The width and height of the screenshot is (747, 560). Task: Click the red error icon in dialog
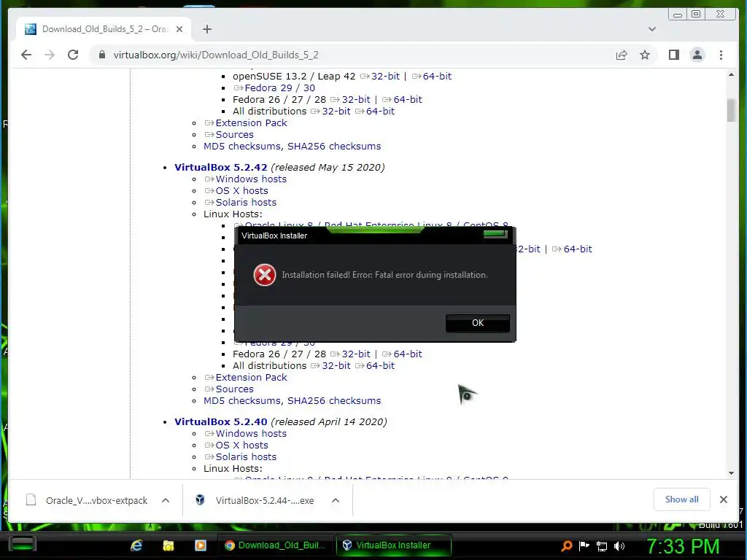pyautogui.click(x=264, y=275)
